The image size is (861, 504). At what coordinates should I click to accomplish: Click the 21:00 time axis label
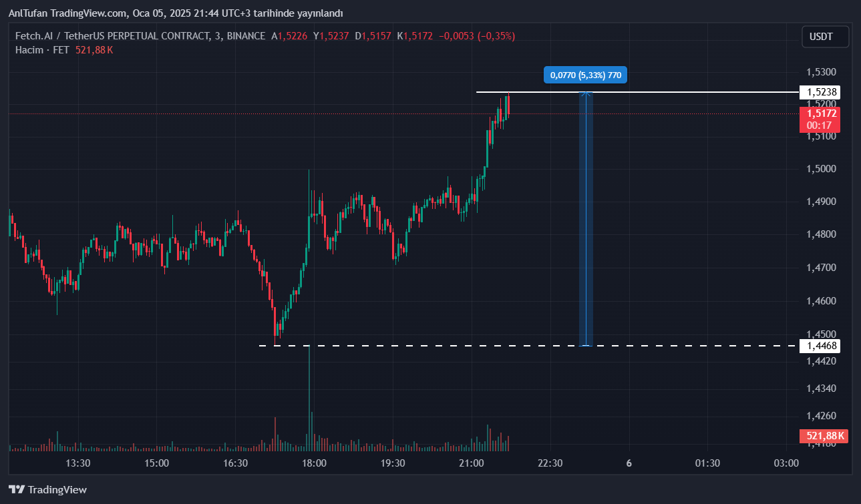(x=472, y=463)
